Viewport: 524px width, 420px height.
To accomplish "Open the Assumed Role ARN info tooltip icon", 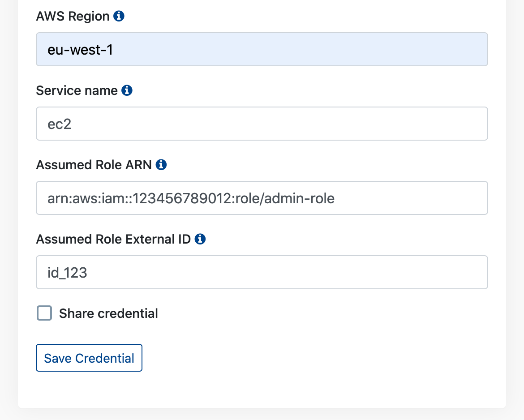I will (x=161, y=165).
